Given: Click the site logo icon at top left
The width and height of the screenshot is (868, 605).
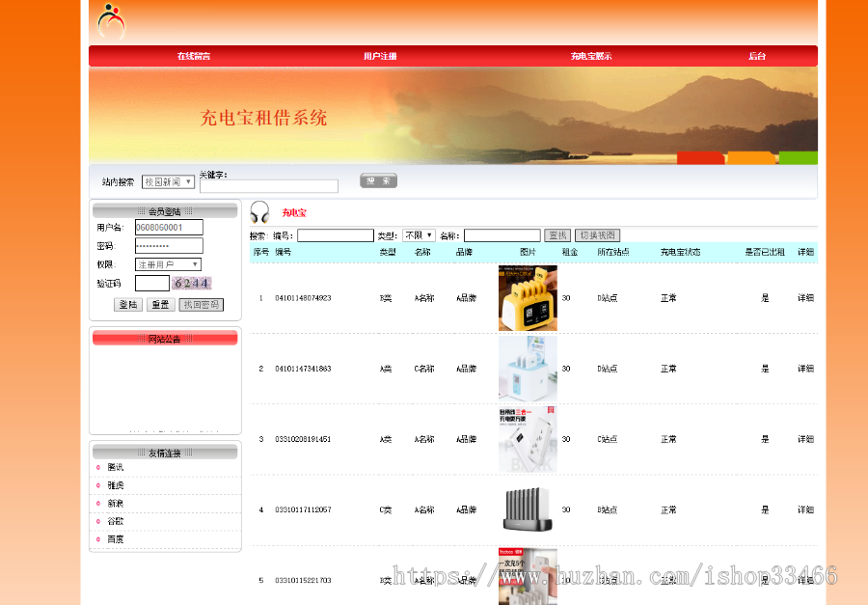Looking at the screenshot, I should pyautogui.click(x=110, y=18).
